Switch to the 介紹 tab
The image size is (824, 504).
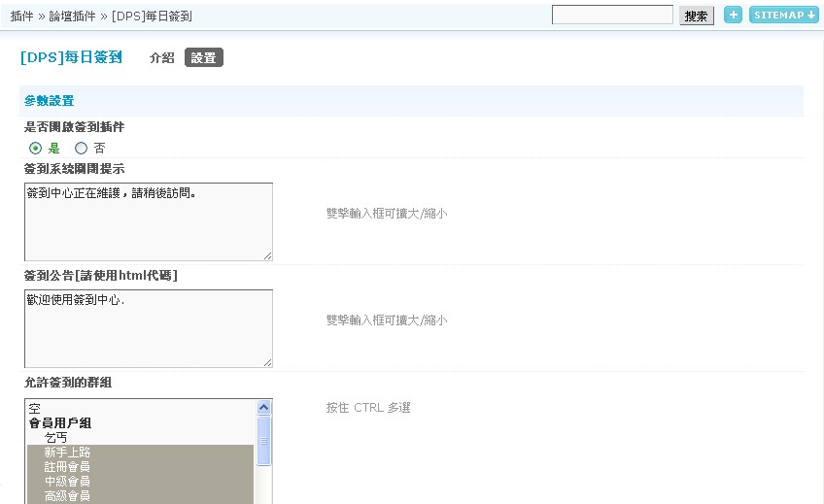click(162, 57)
